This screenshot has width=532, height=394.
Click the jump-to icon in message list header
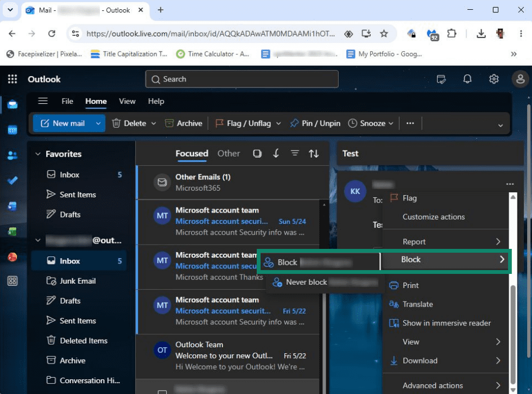pyautogui.click(x=276, y=153)
